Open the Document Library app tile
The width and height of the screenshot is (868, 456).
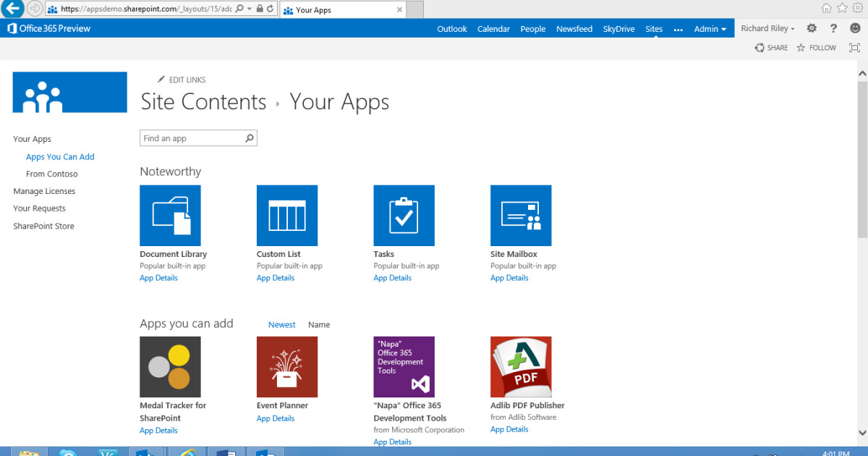170,215
